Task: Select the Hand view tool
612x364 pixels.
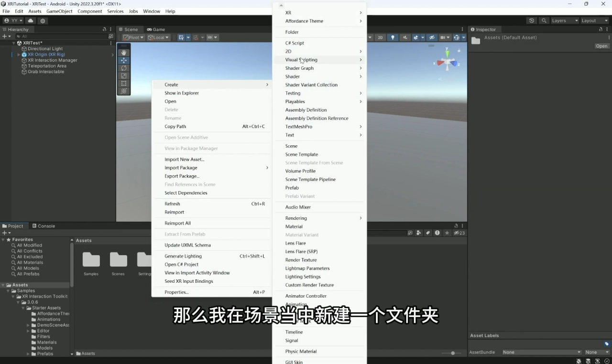Action: pos(124,53)
